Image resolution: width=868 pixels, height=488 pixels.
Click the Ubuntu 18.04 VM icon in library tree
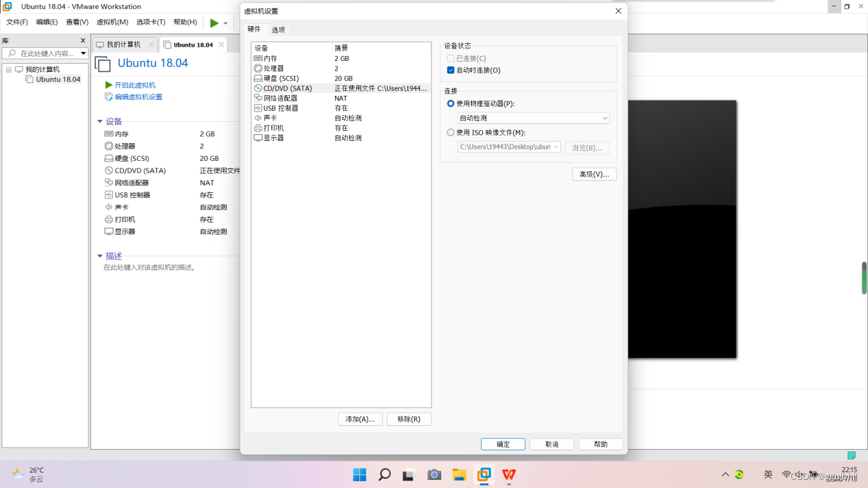pos(29,79)
